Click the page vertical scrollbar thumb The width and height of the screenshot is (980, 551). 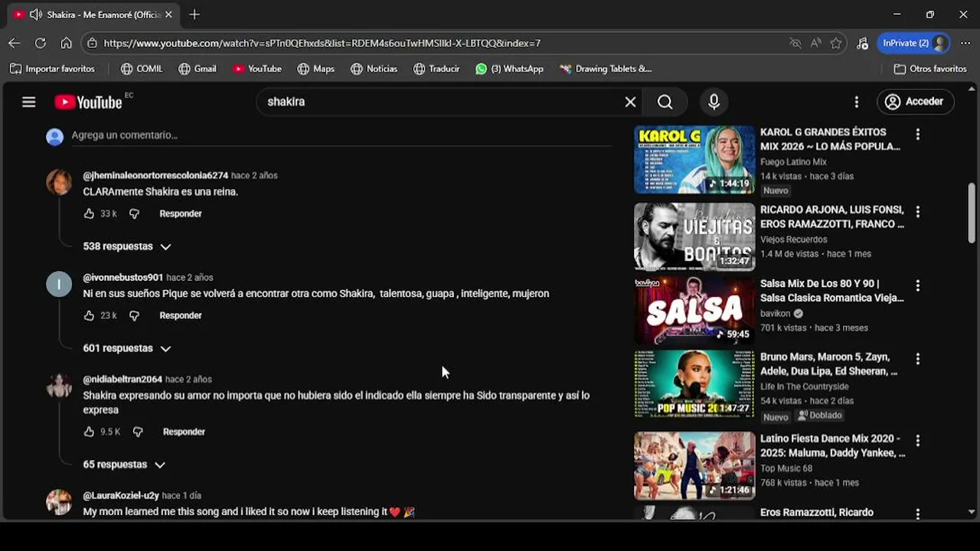pyautogui.click(x=972, y=214)
